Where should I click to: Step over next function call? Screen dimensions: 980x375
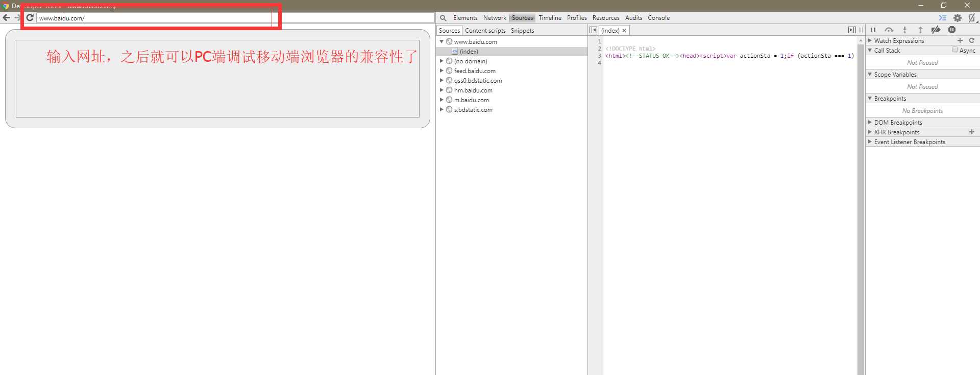[x=889, y=30]
